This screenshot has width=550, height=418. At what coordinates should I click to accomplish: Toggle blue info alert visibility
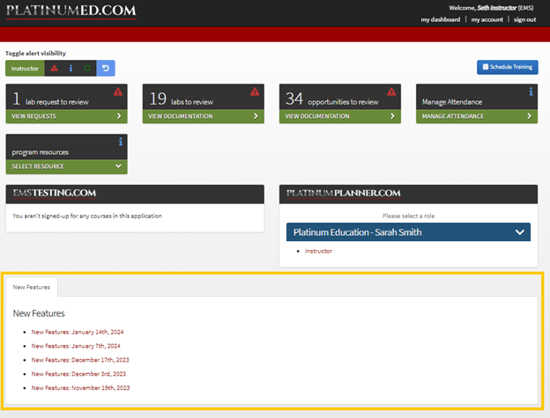(x=71, y=68)
